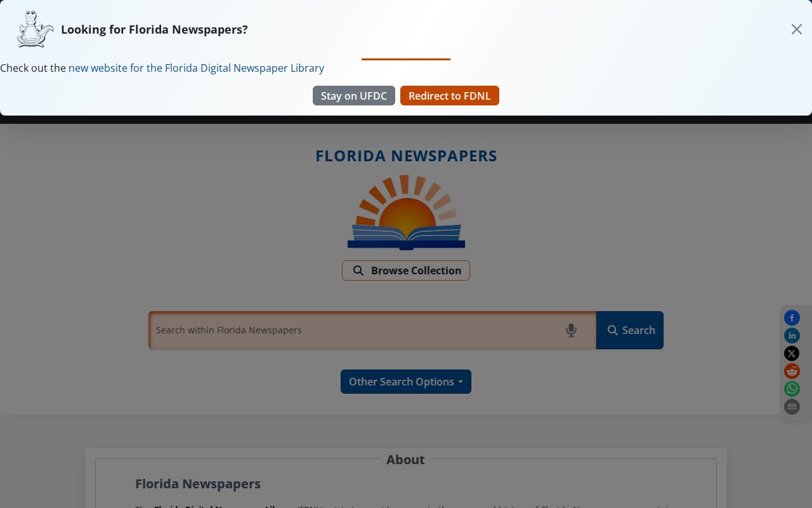Image resolution: width=812 pixels, height=508 pixels.
Task: Share page on Reddit
Action: point(792,371)
